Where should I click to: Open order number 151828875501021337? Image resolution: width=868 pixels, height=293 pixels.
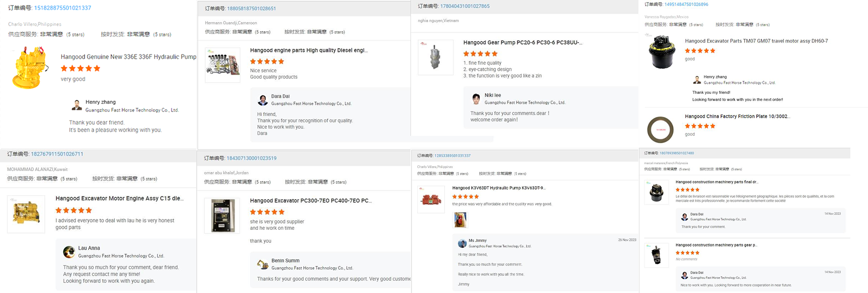click(62, 8)
